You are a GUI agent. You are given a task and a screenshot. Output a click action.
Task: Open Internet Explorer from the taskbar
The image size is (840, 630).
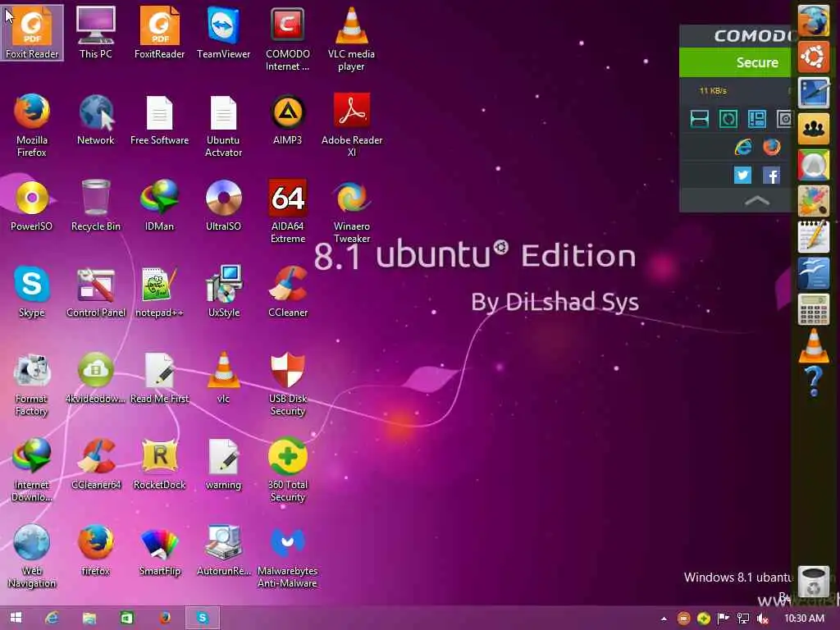coord(52,618)
